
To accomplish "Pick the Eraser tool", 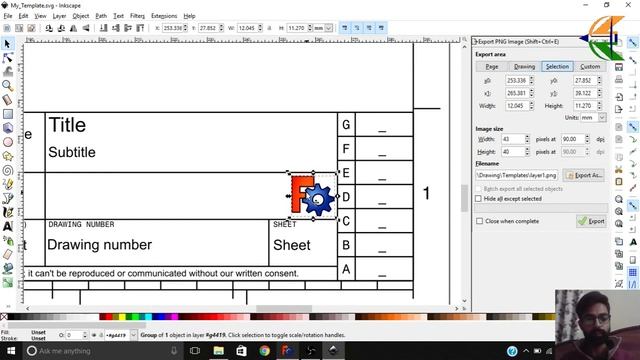I will (7, 254).
